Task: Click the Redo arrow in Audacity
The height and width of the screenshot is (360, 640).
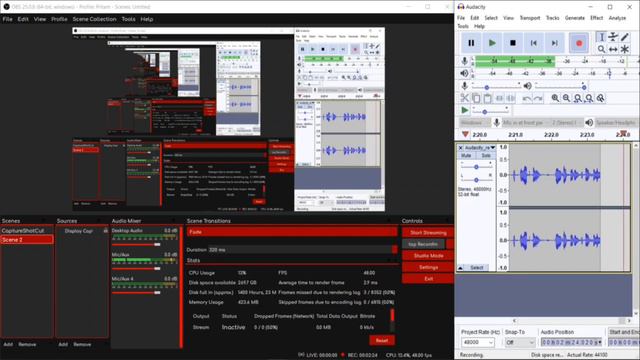Action: coord(538,98)
